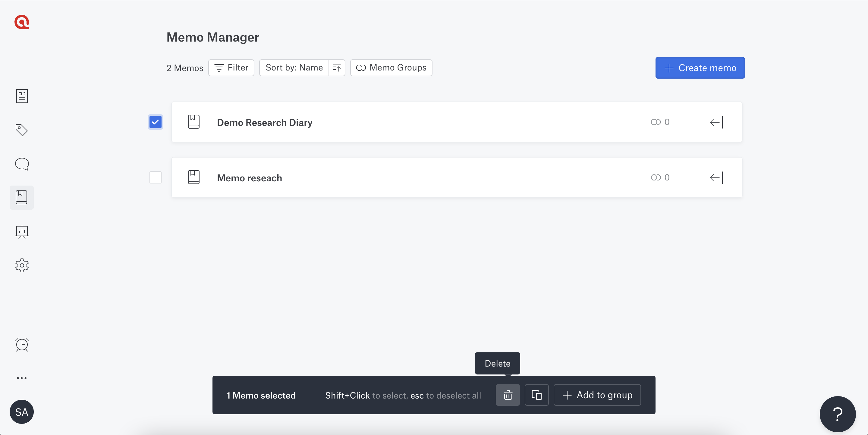
Task: Deselect the Demo Research Diary checkbox
Action: [x=155, y=122]
